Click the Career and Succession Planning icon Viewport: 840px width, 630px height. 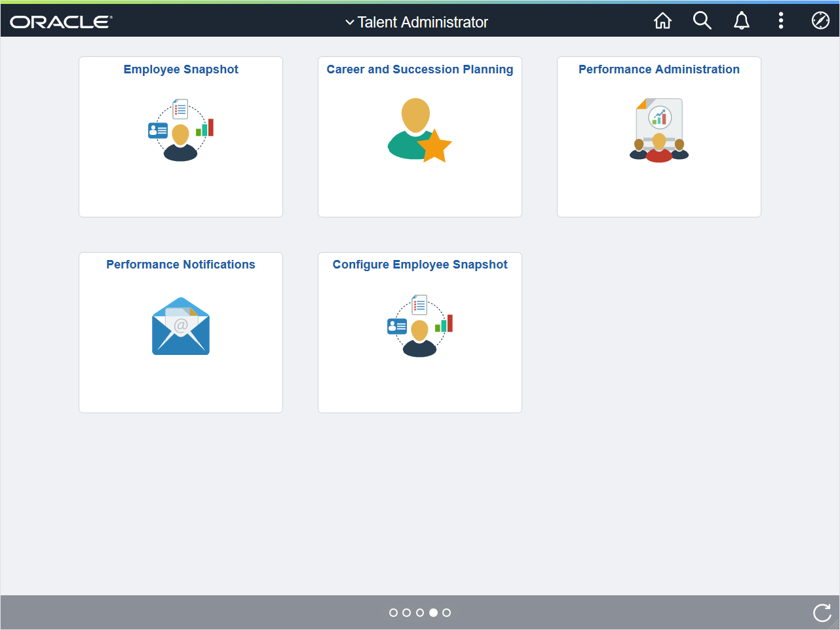tap(420, 130)
